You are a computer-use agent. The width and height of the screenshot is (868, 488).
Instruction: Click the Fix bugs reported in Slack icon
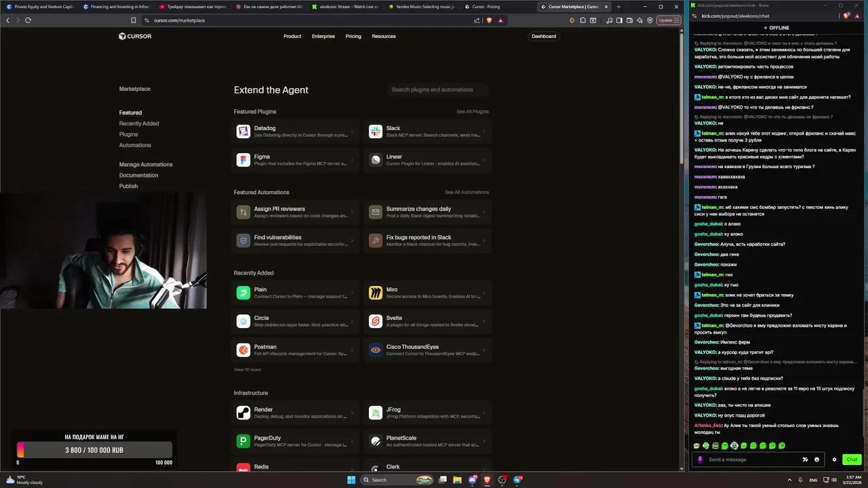pyautogui.click(x=376, y=241)
